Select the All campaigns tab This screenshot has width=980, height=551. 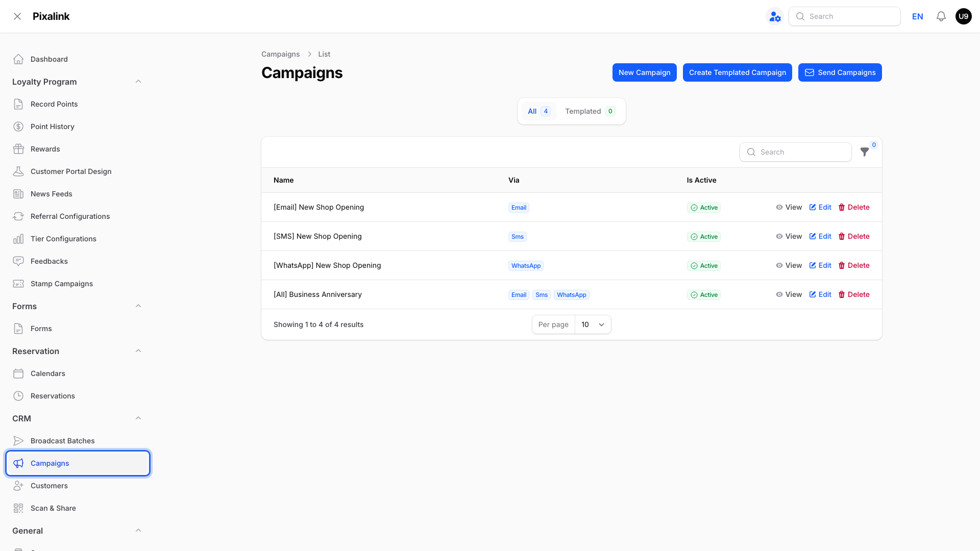pyautogui.click(x=539, y=111)
